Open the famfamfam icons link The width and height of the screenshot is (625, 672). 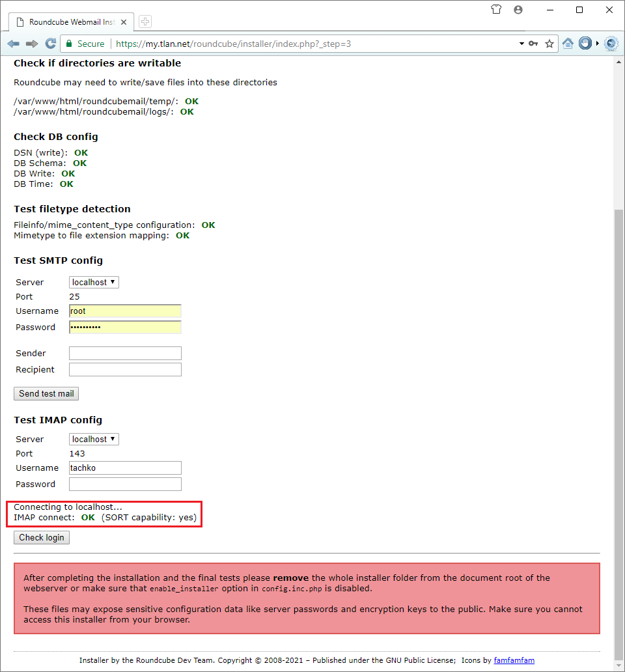pyautogui.click(x=514, y=660)
